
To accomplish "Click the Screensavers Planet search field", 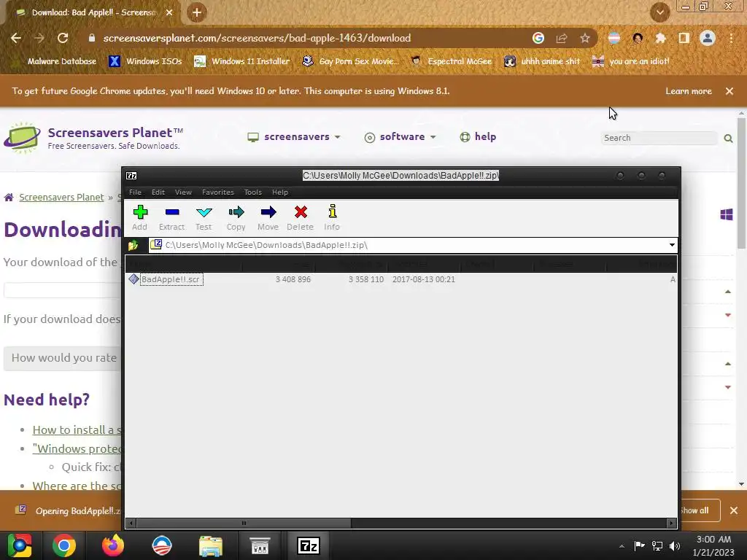I will pyautogui.click(x=659, y=138).
